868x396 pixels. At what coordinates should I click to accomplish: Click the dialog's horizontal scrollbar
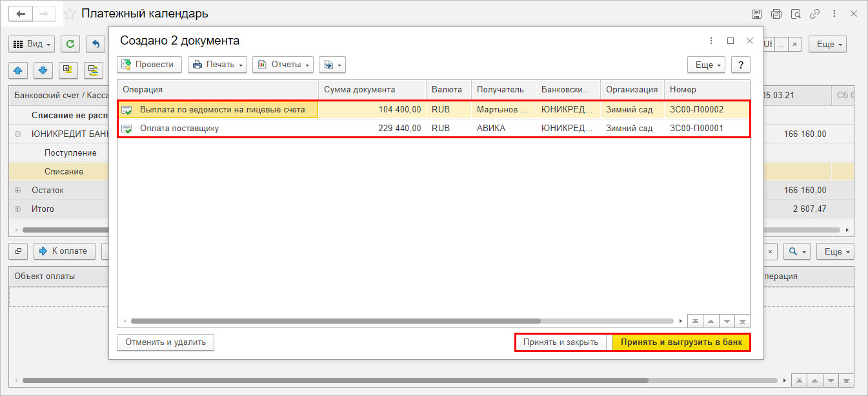(x=336, y=320)
